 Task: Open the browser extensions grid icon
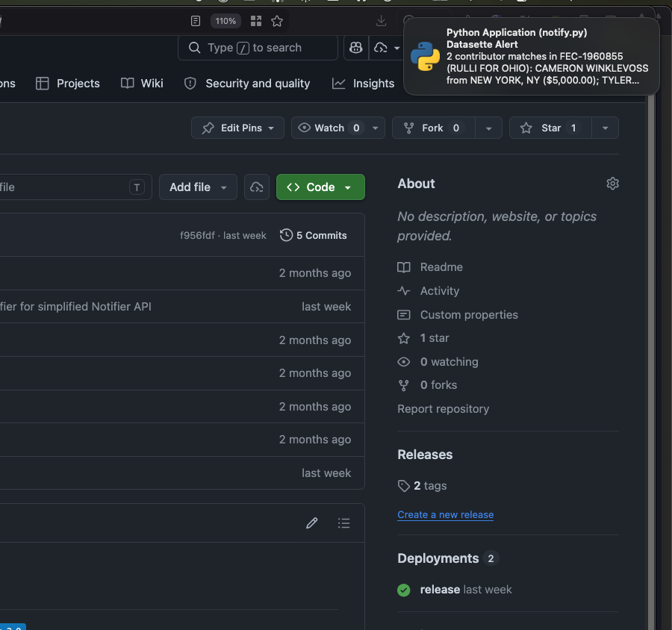click(x=256, y=21)
